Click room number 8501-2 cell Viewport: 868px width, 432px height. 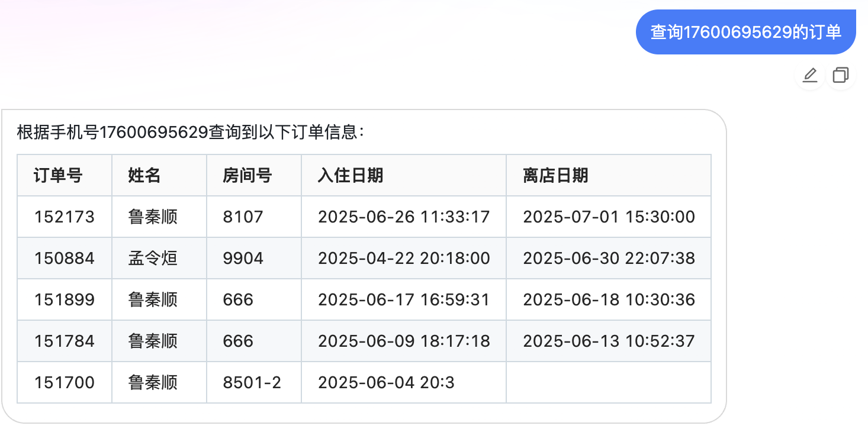(254, 382)
